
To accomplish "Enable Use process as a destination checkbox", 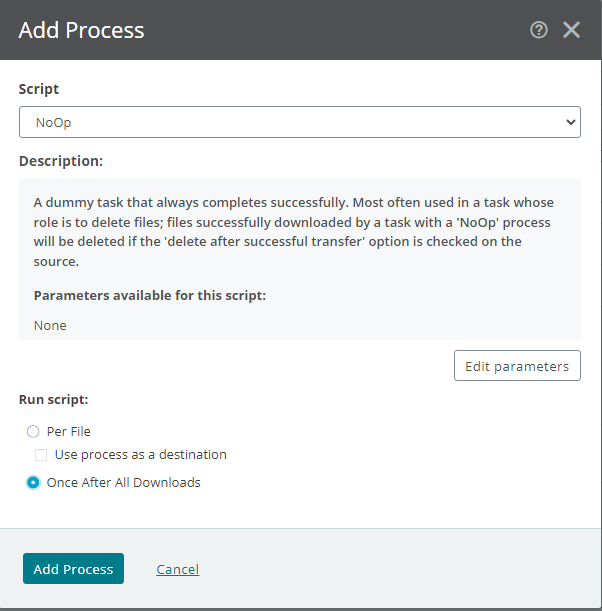I will point(41,455).
